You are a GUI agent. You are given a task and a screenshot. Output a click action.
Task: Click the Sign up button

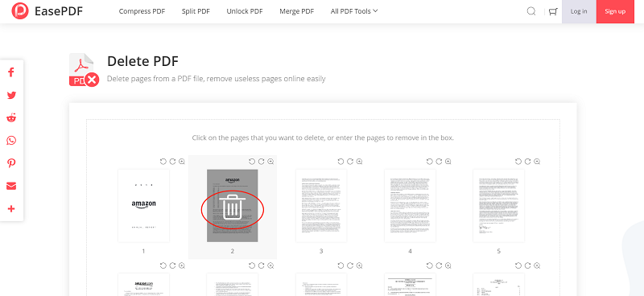(615, 11)
